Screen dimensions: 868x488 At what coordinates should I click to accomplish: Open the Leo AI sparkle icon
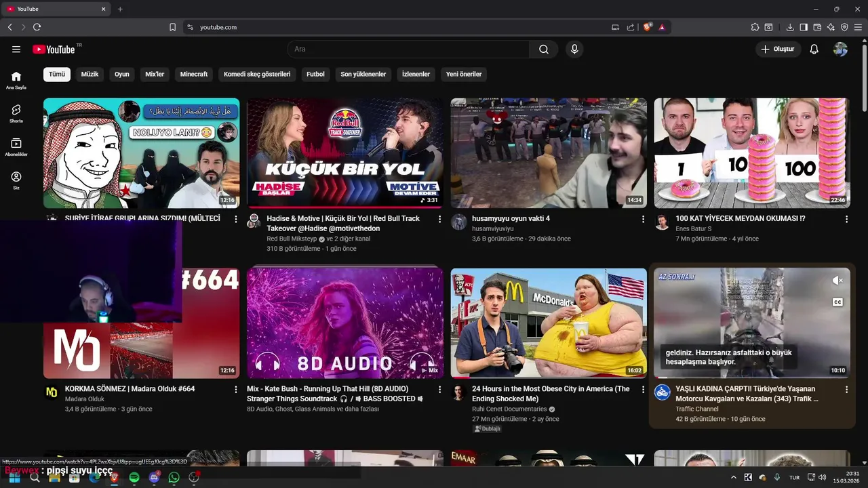tap(831, 27)
